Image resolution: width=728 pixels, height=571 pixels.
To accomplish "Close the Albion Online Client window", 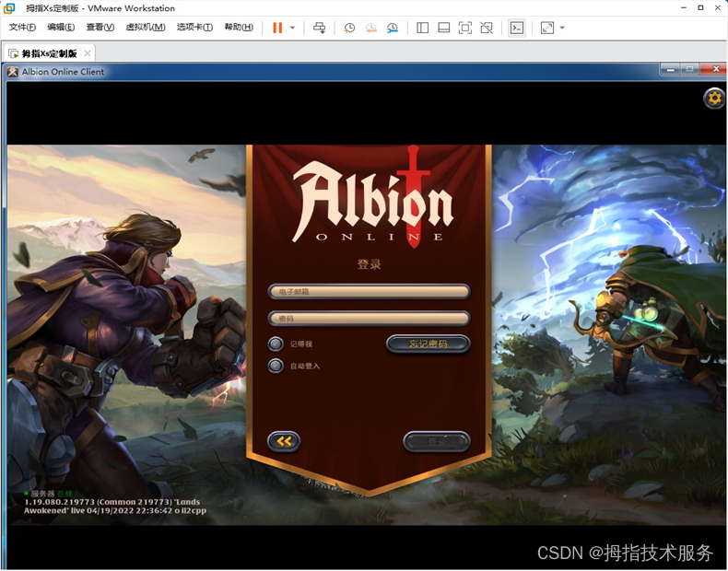I will (x=715, y=70).
